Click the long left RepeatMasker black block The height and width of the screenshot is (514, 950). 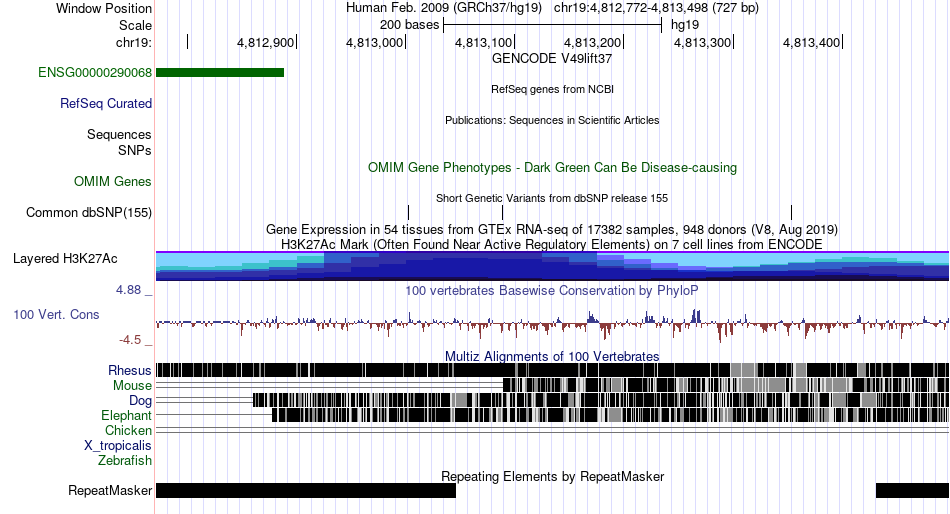pos(306,490)
